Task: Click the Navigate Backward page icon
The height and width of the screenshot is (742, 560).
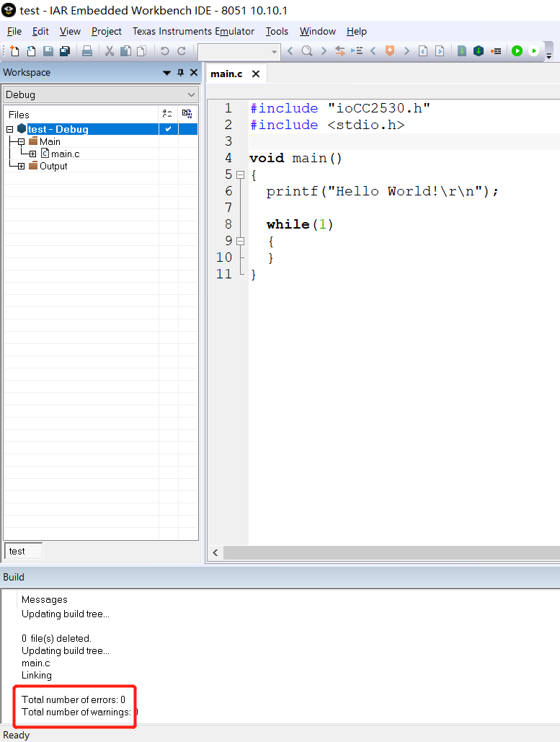Action: [423, 50]
